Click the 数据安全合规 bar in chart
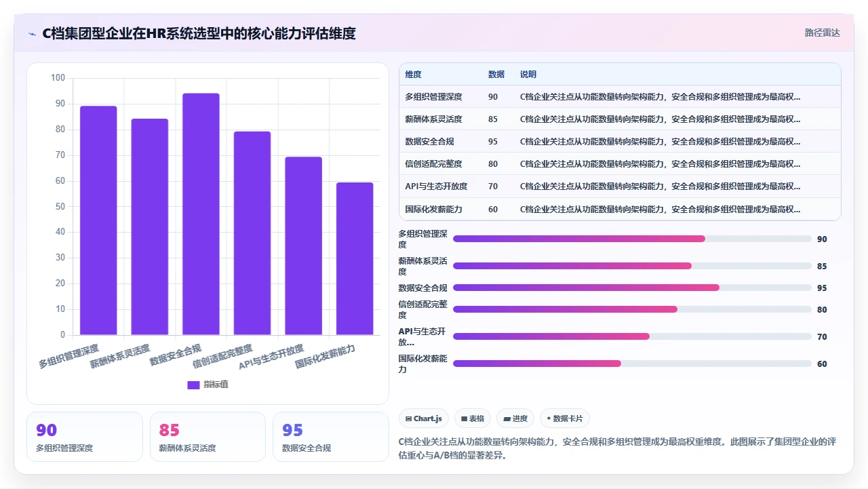This screenshot has width=868, height=489. click(201, 214)
